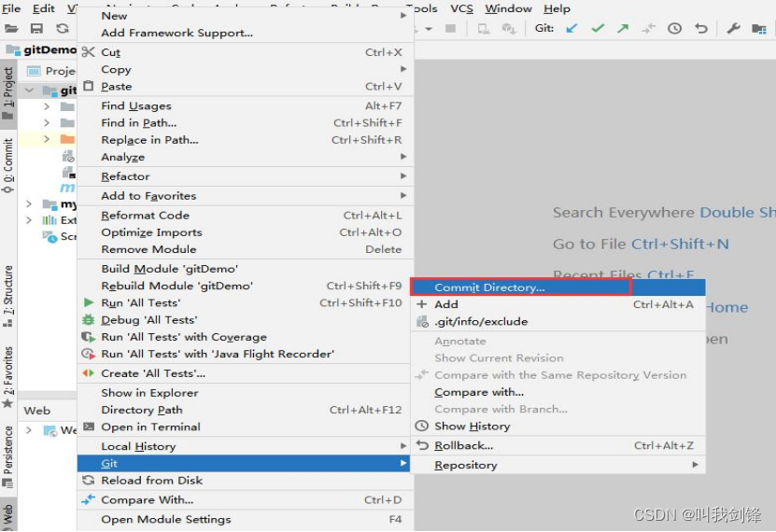Expand the Copy submenu arrow

[x=403, y=69]
